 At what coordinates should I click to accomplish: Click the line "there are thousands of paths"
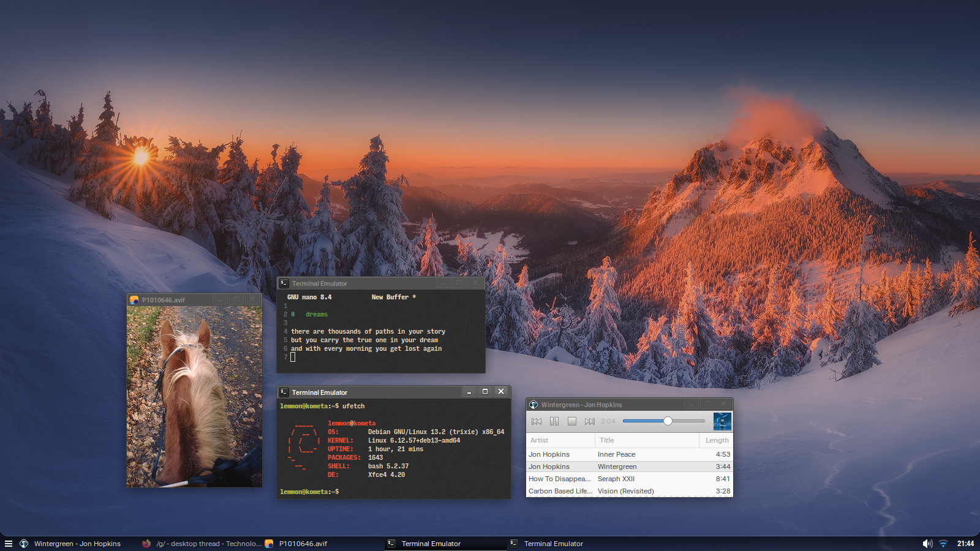tap(368, 331)
